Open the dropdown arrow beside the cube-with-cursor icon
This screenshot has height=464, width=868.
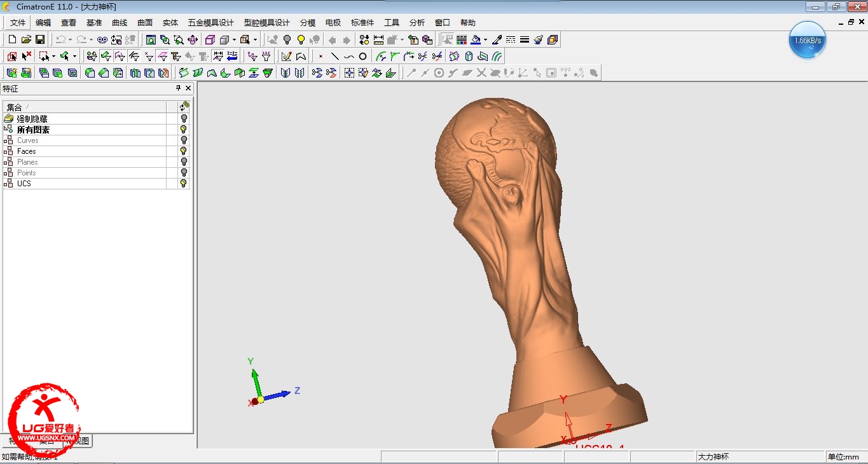click(x=256, y=39)
